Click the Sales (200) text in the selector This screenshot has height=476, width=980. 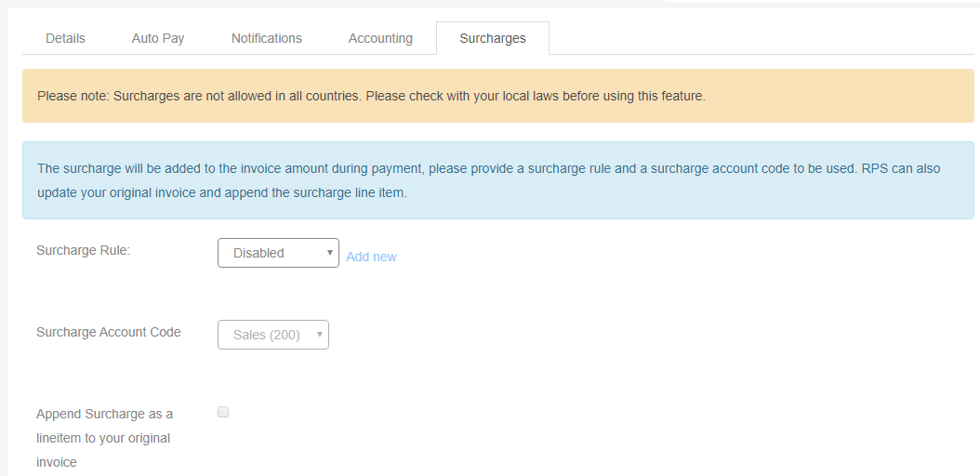267,335
